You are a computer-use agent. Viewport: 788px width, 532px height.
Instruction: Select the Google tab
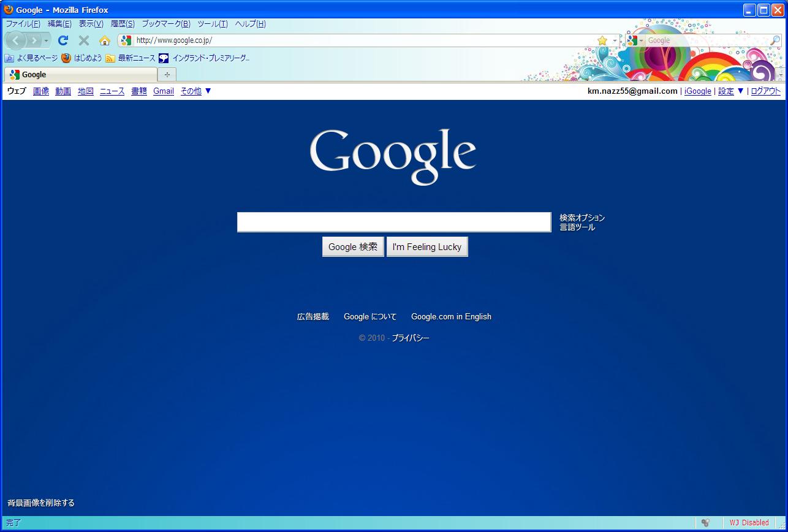pyautogui.click(x=81, y=75)
